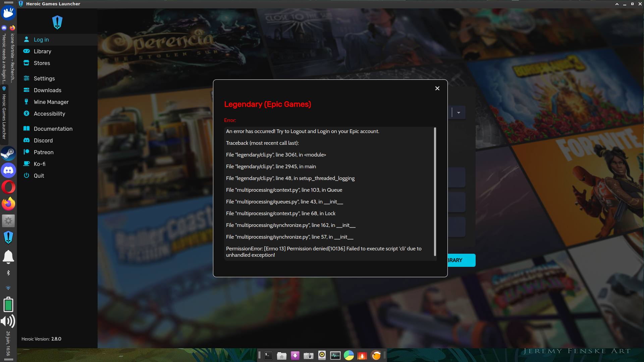Click the 'Traceback (most recent call last):' line

262,143
